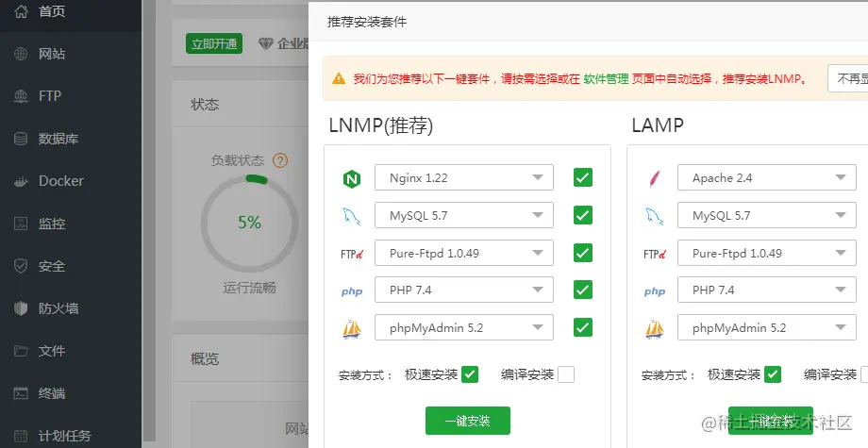
Task: Click the LAMP 一键安装 button
Action: point(771,421)
